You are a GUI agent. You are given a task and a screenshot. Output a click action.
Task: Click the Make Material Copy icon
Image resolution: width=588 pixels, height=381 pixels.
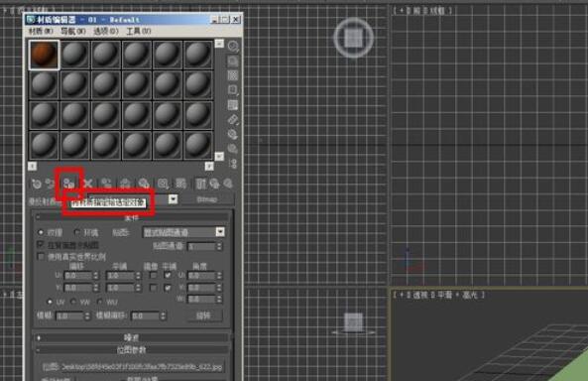106,184
